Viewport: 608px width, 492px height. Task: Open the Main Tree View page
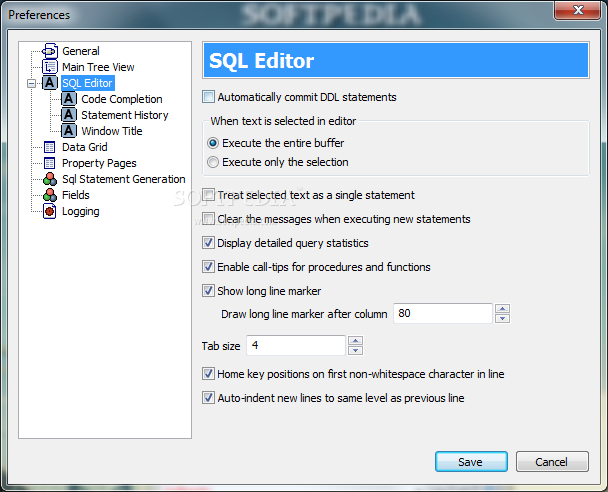(98, 67)
